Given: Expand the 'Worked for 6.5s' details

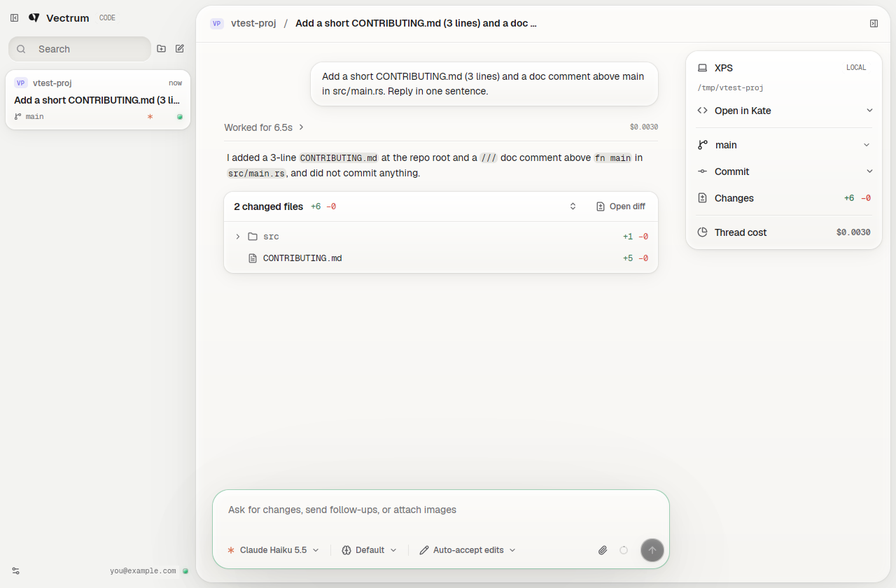Looking at the screenshot, I should [x=265, y=127].
